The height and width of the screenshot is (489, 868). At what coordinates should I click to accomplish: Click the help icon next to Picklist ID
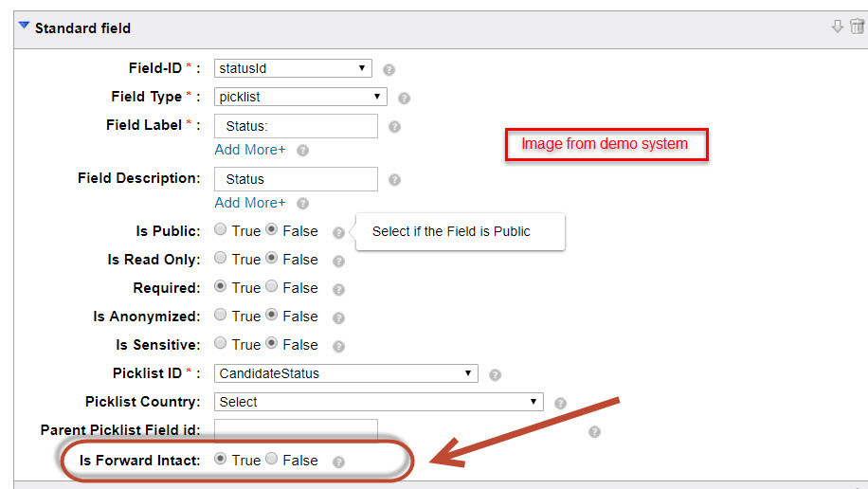pos(495,375)
